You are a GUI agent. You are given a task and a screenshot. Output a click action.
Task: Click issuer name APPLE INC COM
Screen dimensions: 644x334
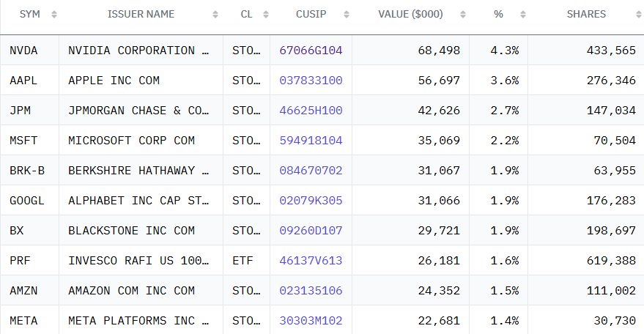pos(114,80)
